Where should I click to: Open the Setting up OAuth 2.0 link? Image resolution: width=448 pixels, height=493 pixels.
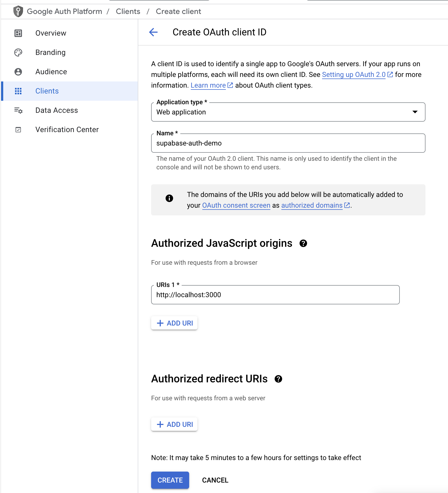point(354,74)
